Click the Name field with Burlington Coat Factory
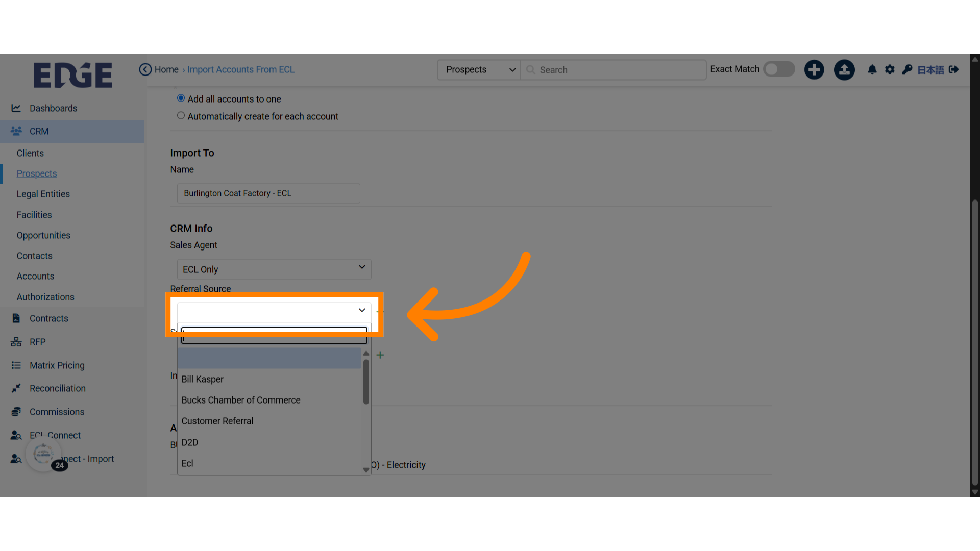 point(268,193)
